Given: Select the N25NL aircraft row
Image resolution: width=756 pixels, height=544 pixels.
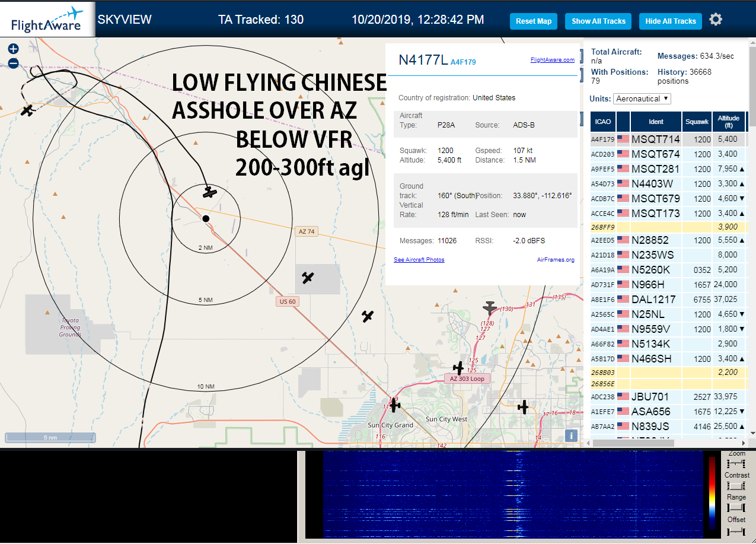Looking at the screenshot, I should (668, 314).
